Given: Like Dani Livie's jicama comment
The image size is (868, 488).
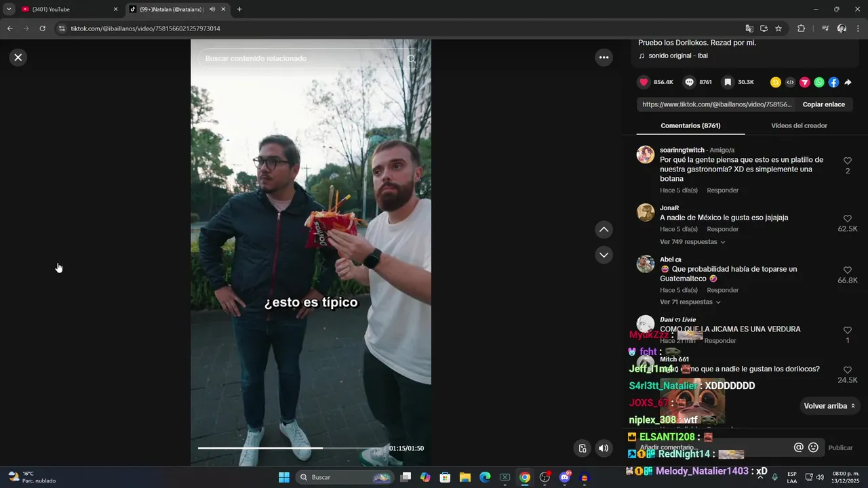Looking at the screenshot, I should (x=848, y=330).
